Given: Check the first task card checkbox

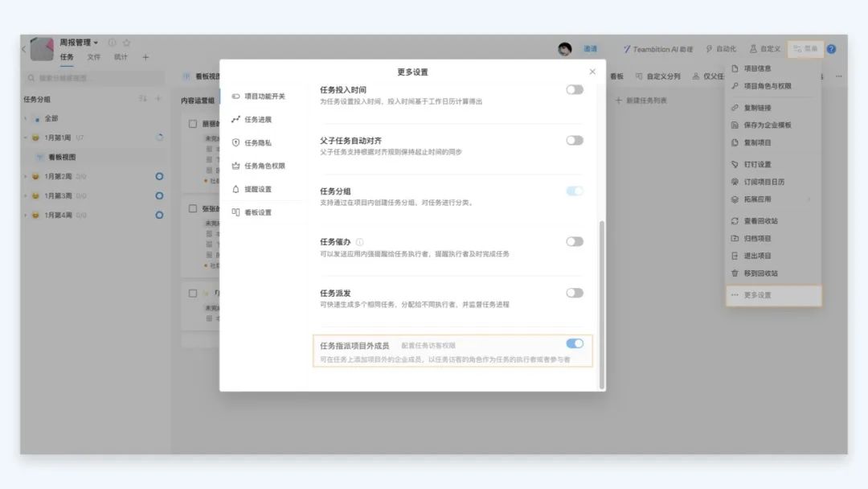Looking at the screenshot, I should pyautogui.click(x=193, y=124).
